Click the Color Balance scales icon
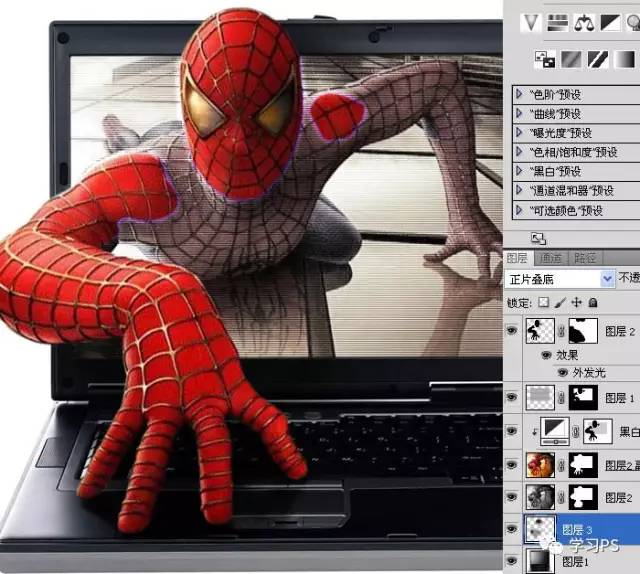Screen dimensions: 640x574 (583, 20)
